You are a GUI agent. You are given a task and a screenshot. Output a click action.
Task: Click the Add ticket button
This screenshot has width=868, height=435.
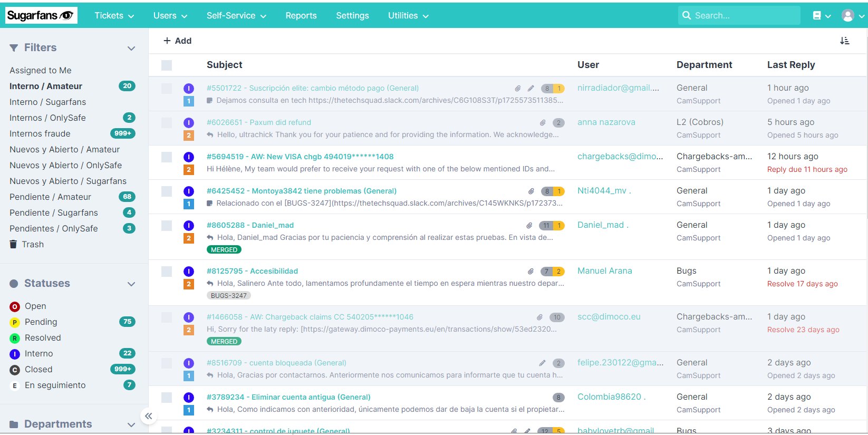(177, 41)
